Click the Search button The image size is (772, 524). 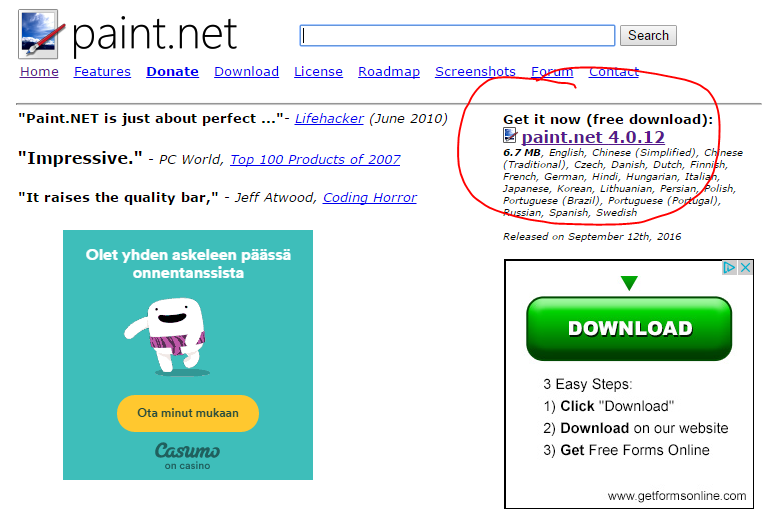pyautogui.click(x=648, y=35)
